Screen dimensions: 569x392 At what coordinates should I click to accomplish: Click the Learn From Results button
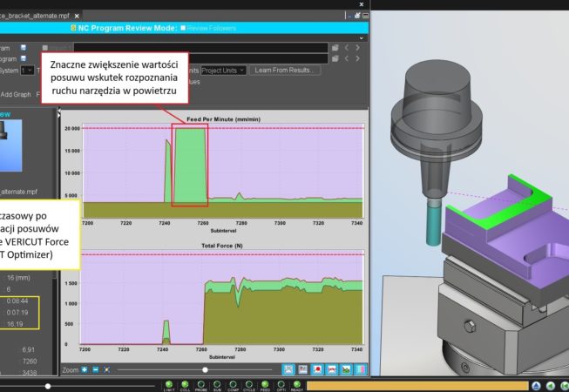click(x=285, y=70)
